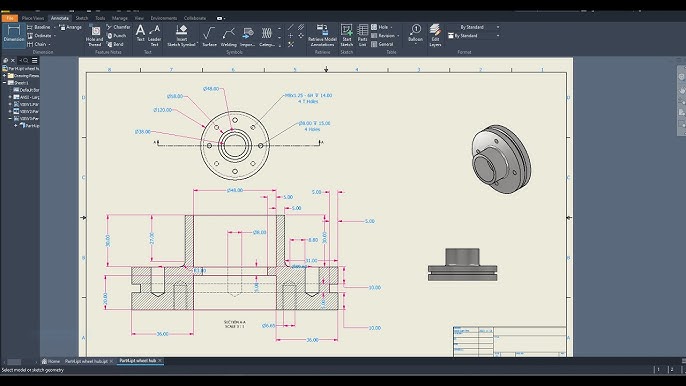Start Sketch in the ribbon
This screenshot has height=386, width=686.
[346, 36]
